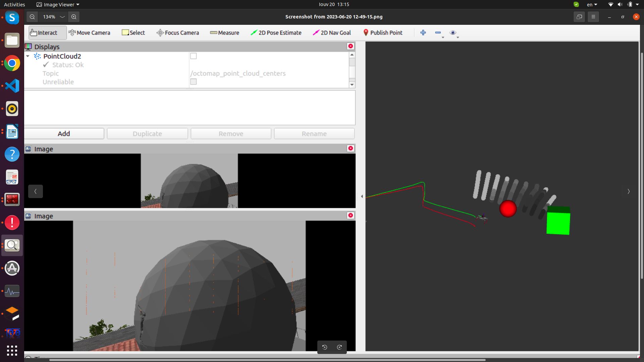This screenshot has height=362, width=644.
Task: Enable the Measure tool
Action: click(224, 33)
